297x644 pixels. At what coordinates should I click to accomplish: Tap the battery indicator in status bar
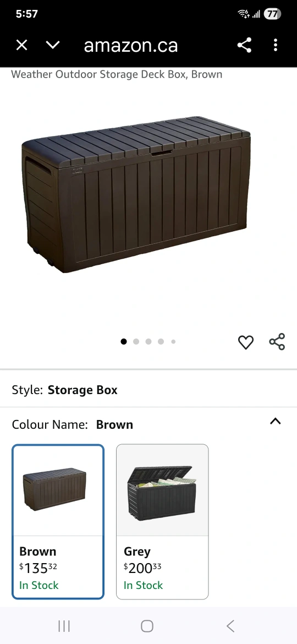[272, 14]
